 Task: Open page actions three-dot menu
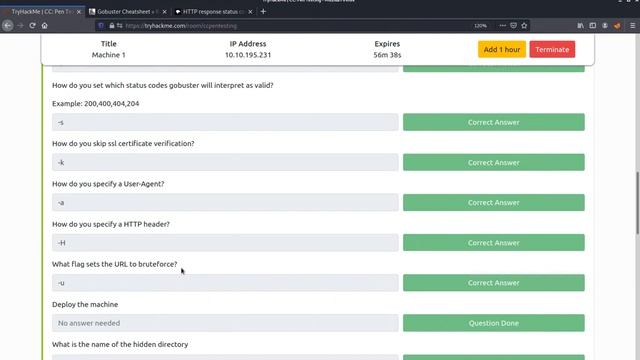(502, 25)
